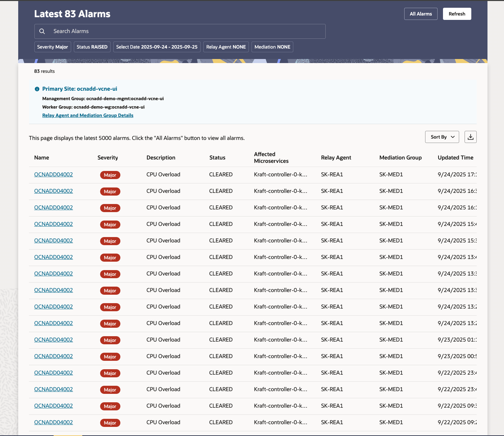
Task: Click the search magnifier icon
Action: pos(42,31)
